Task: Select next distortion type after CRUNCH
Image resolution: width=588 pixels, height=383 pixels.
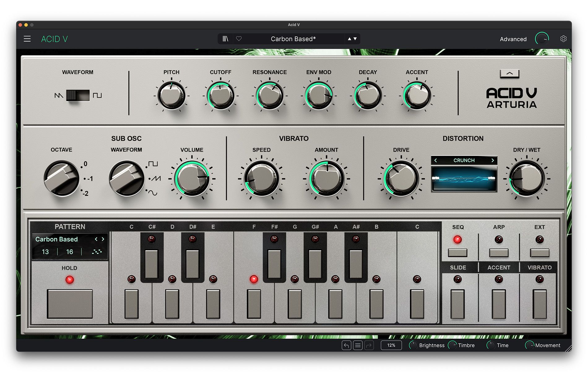Action: [x=493, y=160]
